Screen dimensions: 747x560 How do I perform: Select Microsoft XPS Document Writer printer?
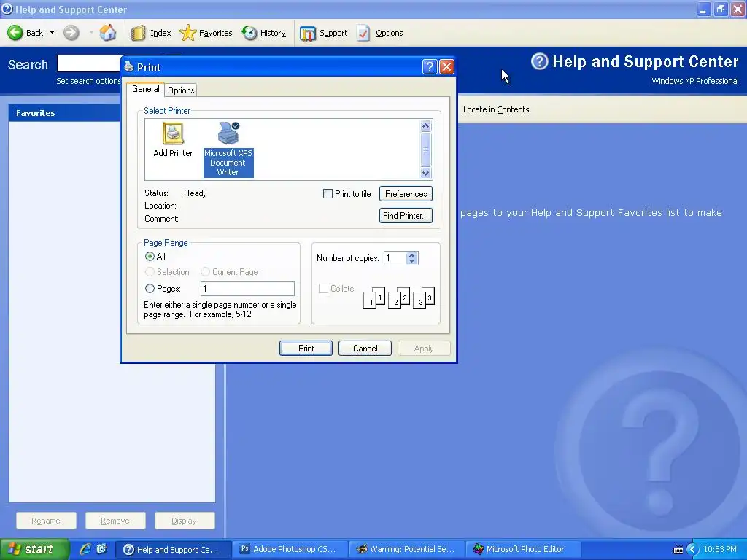[x=228, y=149]
